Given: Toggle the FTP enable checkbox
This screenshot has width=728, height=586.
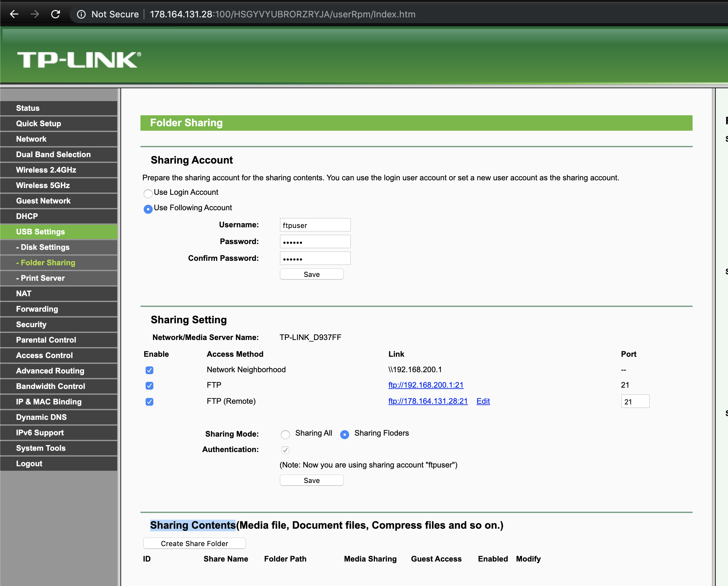Looking at the screenshot, I should pos(149,385).
